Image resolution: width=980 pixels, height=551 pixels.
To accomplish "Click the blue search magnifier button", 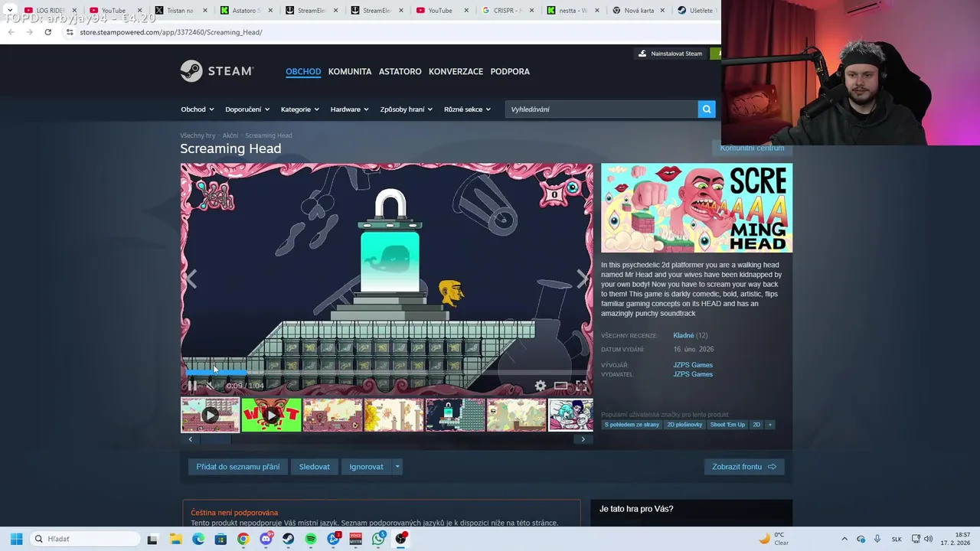I will [707, 109].
